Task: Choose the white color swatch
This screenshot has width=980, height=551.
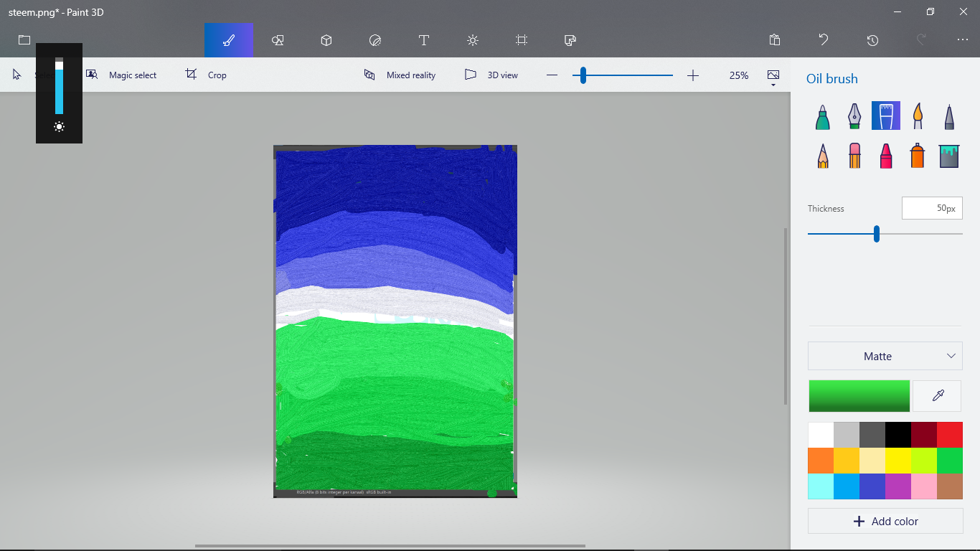Action: (x=821, y=435)
